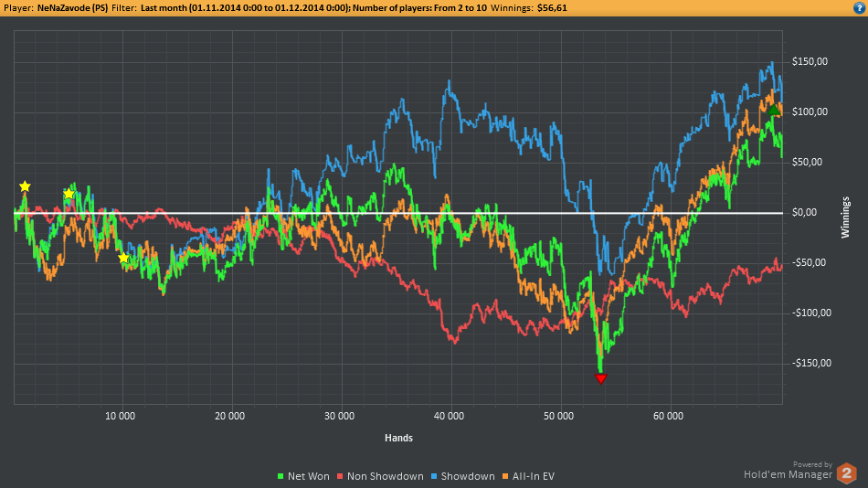Image resolution: width=868 pixels, height=488 pixels.
Task: Click the yellow star near $25 peak
Action: pos(25,186)
